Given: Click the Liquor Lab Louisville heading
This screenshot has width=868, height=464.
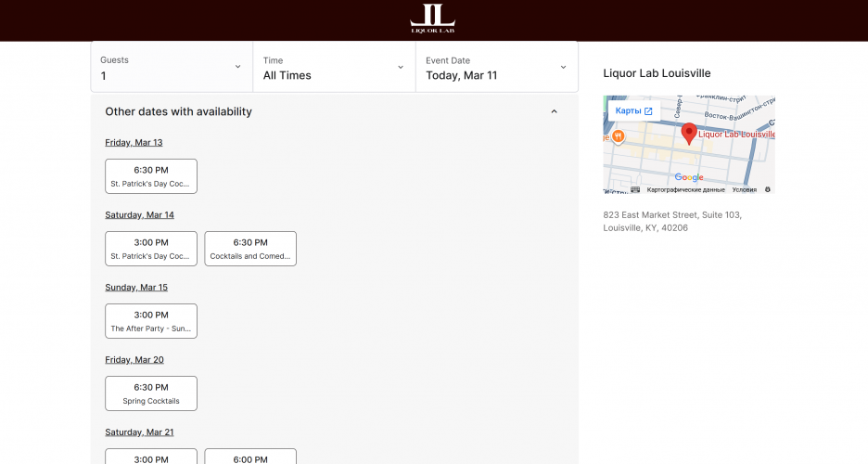Looking at the screenshot, I should click(657, 73).
